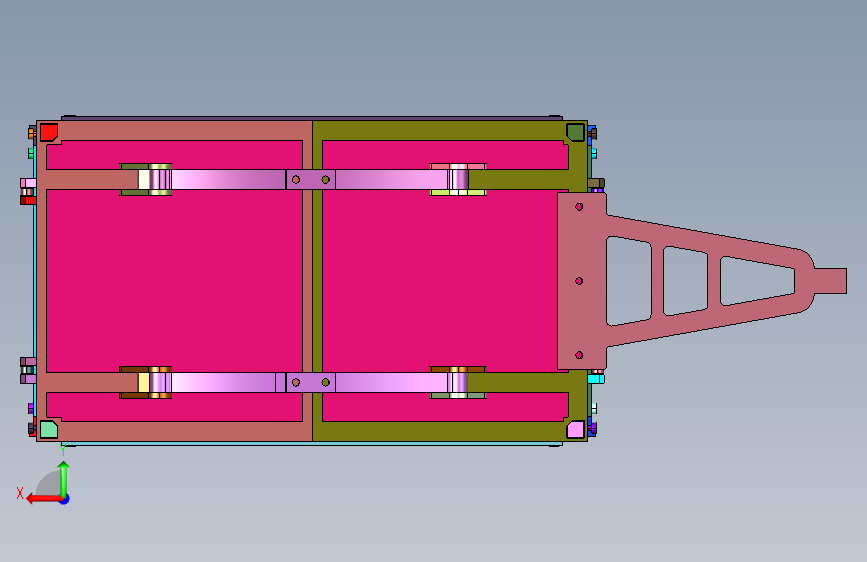
Task: Click the blue Z axis dot of the triad
Action: click(65, 500)
